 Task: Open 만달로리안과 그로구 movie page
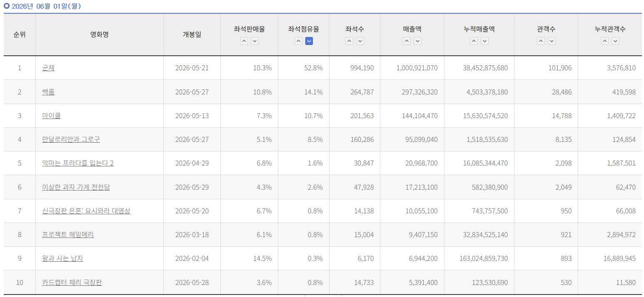(x=71, y=139)
